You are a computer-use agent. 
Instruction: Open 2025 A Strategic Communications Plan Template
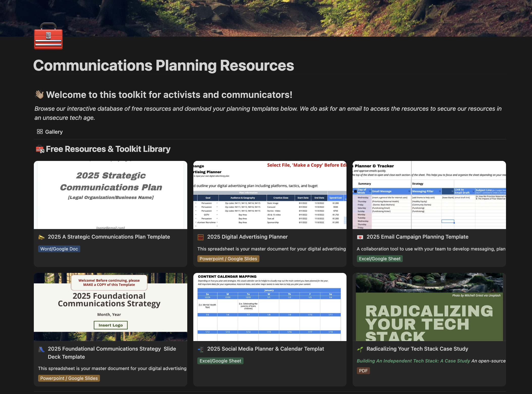click(109, 237)
